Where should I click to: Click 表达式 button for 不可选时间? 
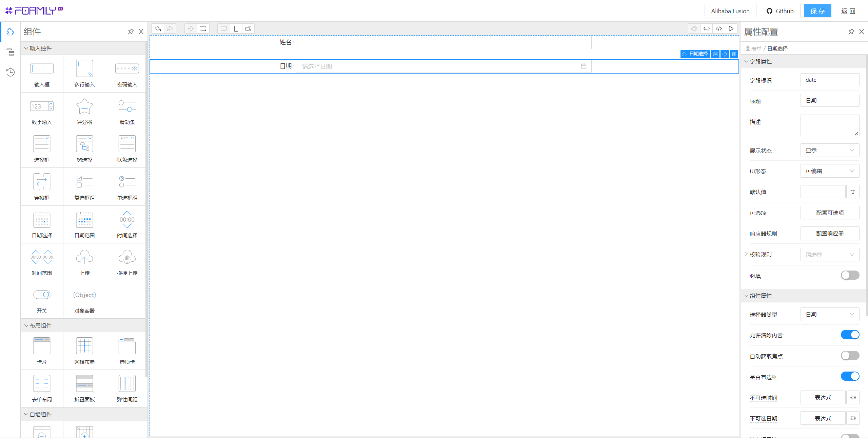coord(823,397)
